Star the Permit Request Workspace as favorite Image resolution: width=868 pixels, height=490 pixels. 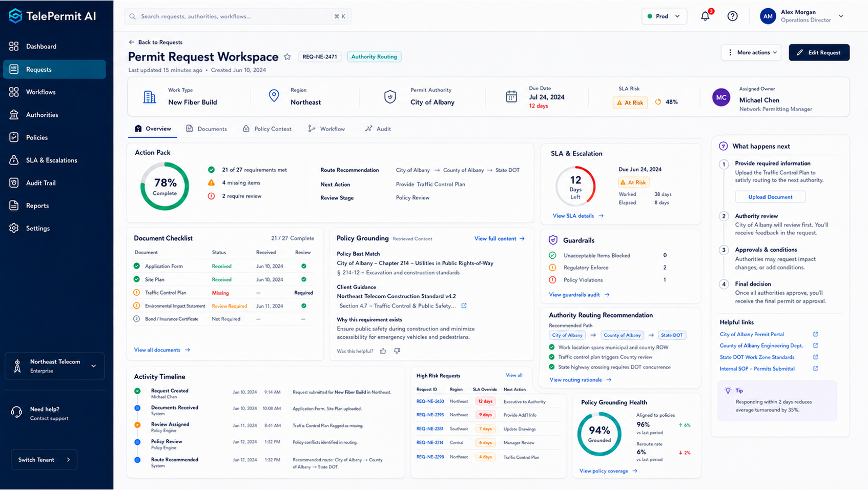287,57
